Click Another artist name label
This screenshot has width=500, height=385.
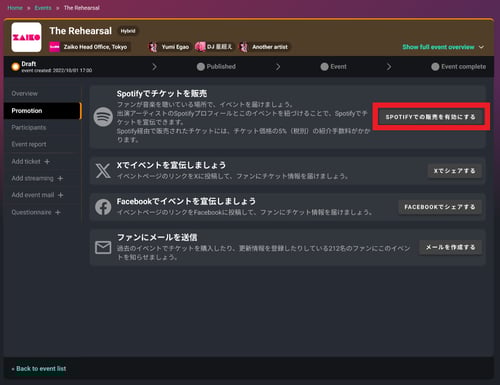(x=270, y=47)
